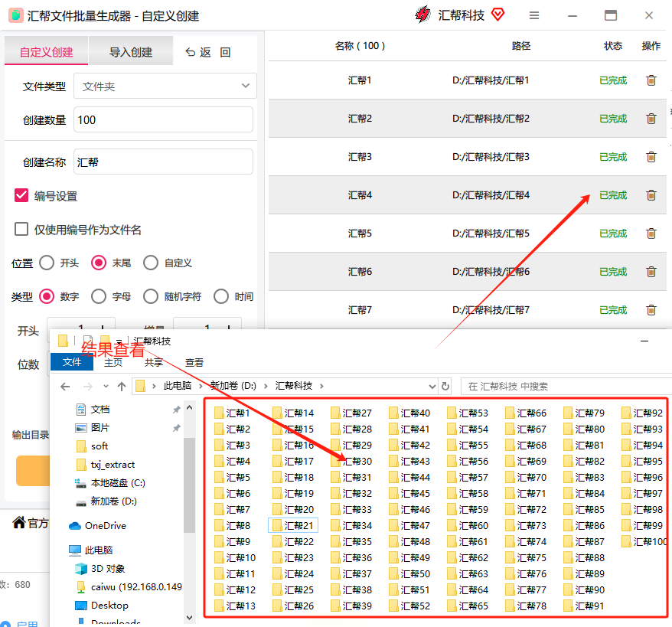Expand the 文件类型 dropdown

click(x=245, y=87)
